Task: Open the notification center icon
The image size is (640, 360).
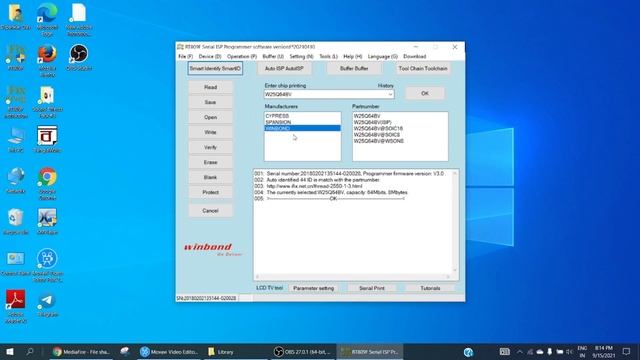Action: pyautogui.click(x=626, y=351)
